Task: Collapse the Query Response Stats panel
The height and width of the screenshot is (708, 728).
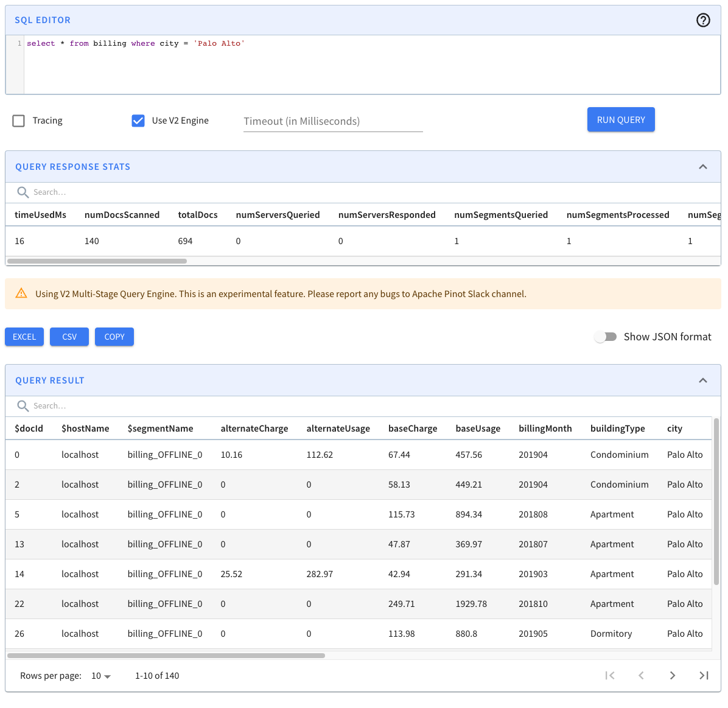Action: [x=703, y=167]
